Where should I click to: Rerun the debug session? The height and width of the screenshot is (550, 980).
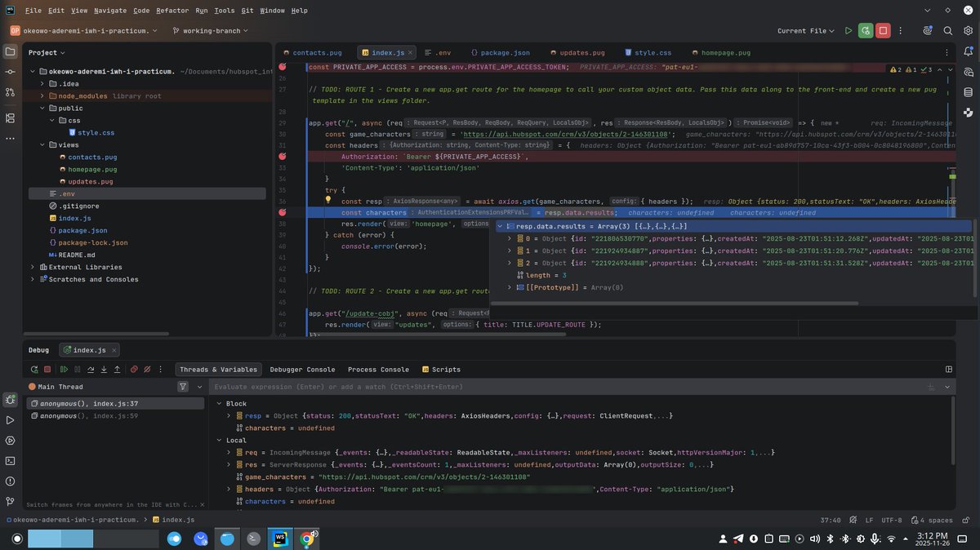[x=34, y=369]
